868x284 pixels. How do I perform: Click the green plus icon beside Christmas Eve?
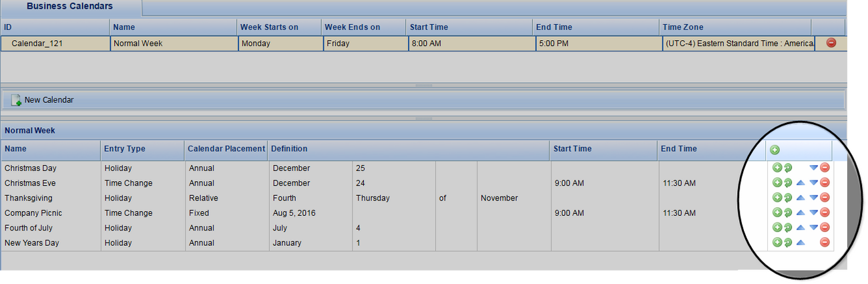(777, 182)
